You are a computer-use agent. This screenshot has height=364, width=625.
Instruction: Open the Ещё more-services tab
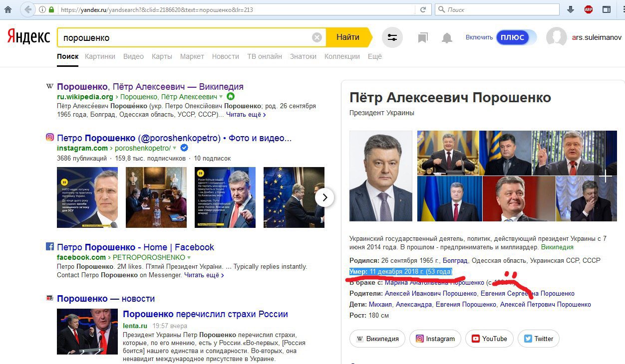(x=375, y=56)
